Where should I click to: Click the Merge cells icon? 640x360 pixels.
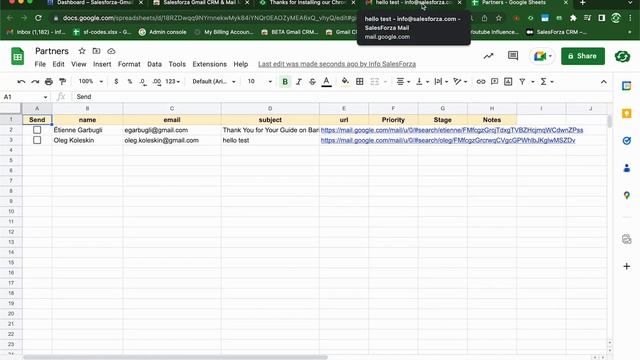(374, 82)
